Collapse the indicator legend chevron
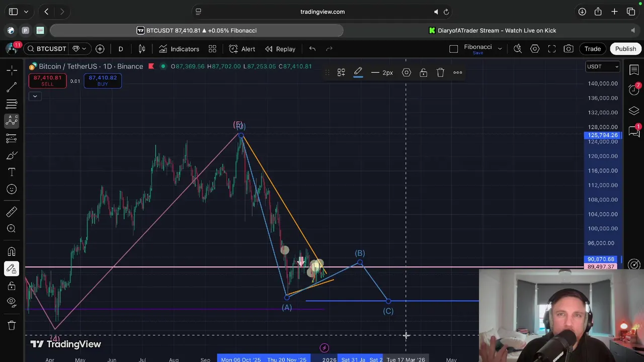Screen dimensions: 644x362 (x=35, y=96)
